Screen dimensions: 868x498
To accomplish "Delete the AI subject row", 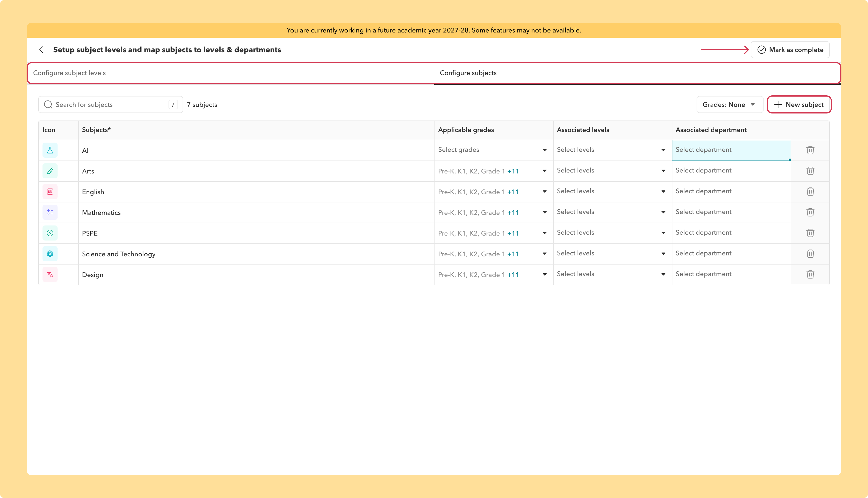I will point(810,150).
